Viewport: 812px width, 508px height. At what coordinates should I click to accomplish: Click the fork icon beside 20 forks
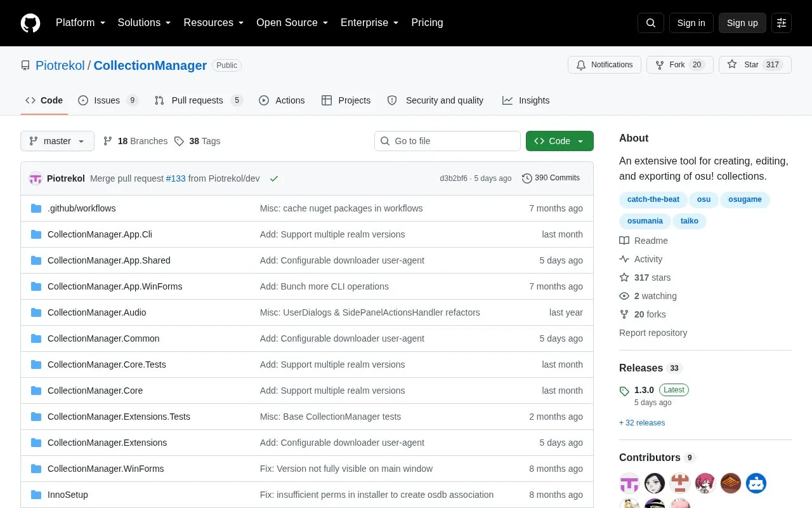pyautogui.click(x=624, y=314)
